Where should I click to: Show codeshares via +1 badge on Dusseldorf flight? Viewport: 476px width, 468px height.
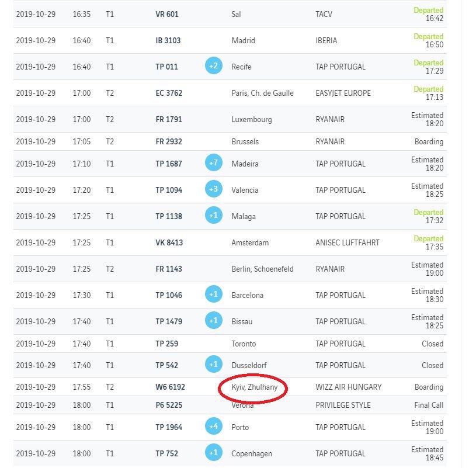pyautogui.click(x=214, y=364)
